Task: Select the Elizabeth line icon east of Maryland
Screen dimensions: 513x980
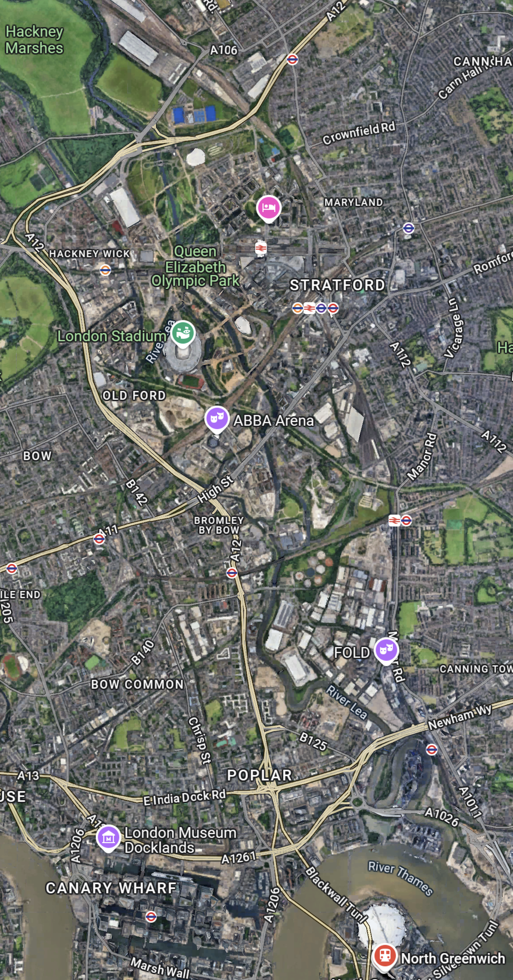Action: [409, 228]
